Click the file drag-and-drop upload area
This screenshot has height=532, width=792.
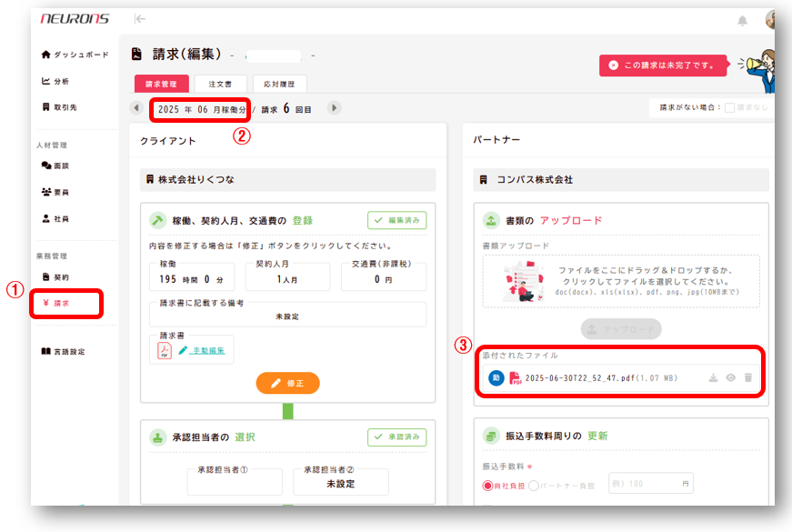click(621, 281)
